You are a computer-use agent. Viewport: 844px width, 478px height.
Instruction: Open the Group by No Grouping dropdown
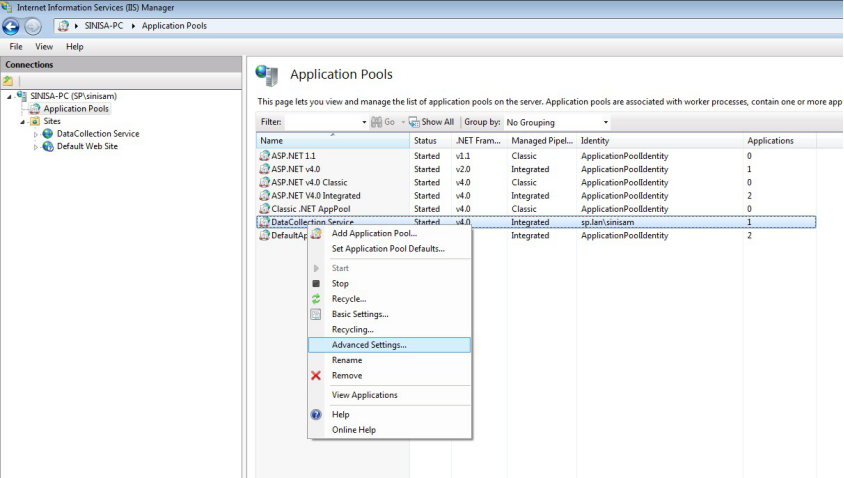pyautogui.click(x=557, y=122)
